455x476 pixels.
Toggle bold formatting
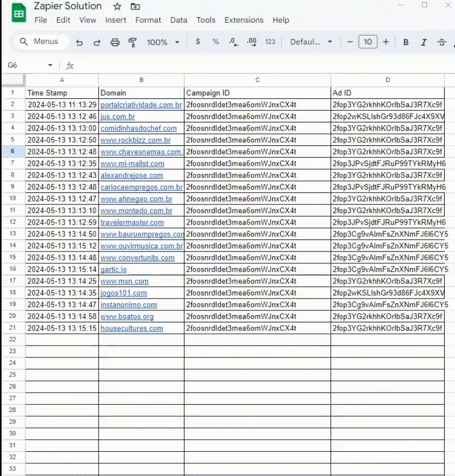point(406,42)
